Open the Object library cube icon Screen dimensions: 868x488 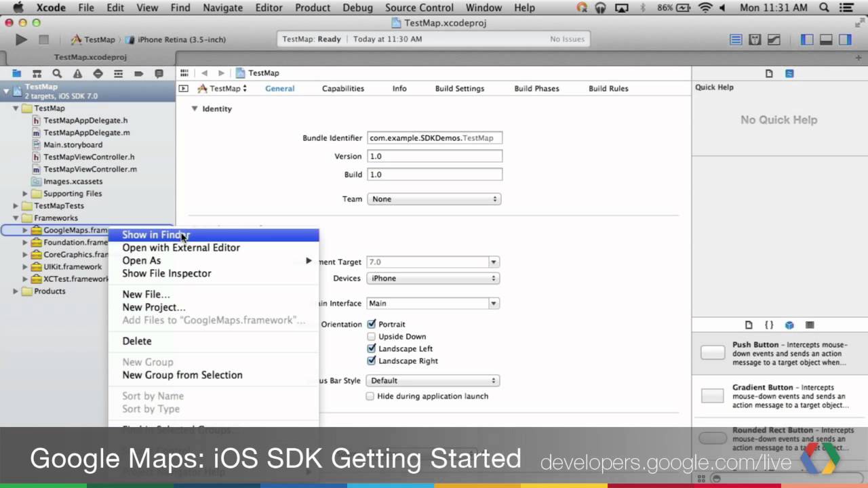[789, 325]
